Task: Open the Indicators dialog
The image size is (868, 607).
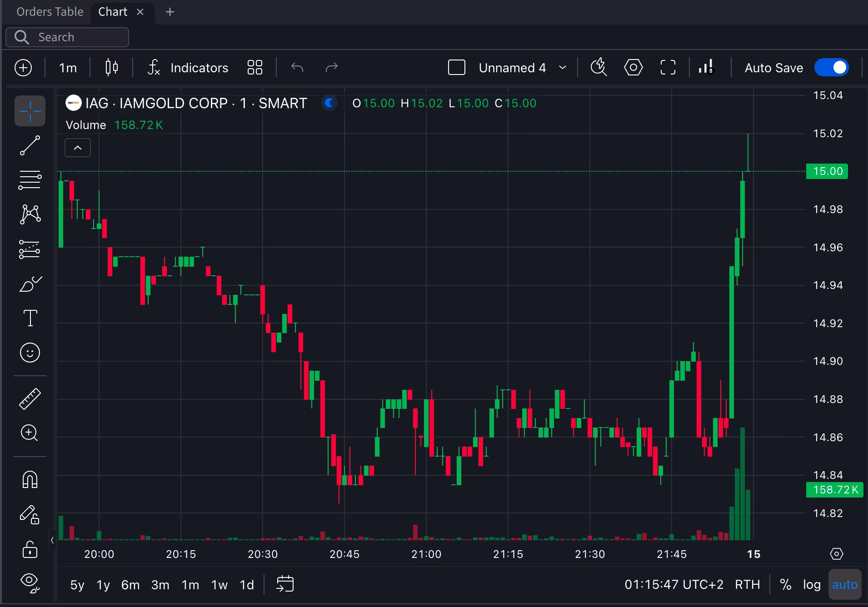Action: [188, 68]
